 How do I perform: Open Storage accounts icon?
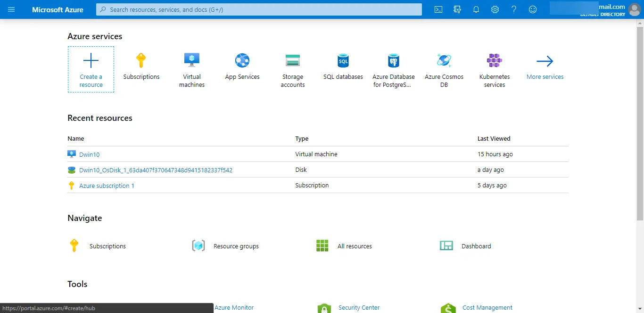pyautogui.click(x=293, y=60)
